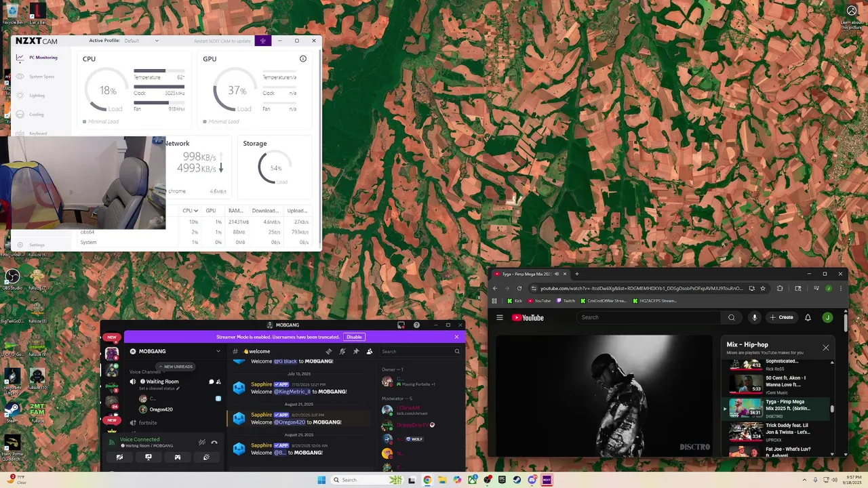Click the Discord channel search field
The height and width of the screenshot is (488, 868).
(x=420, y=352)
